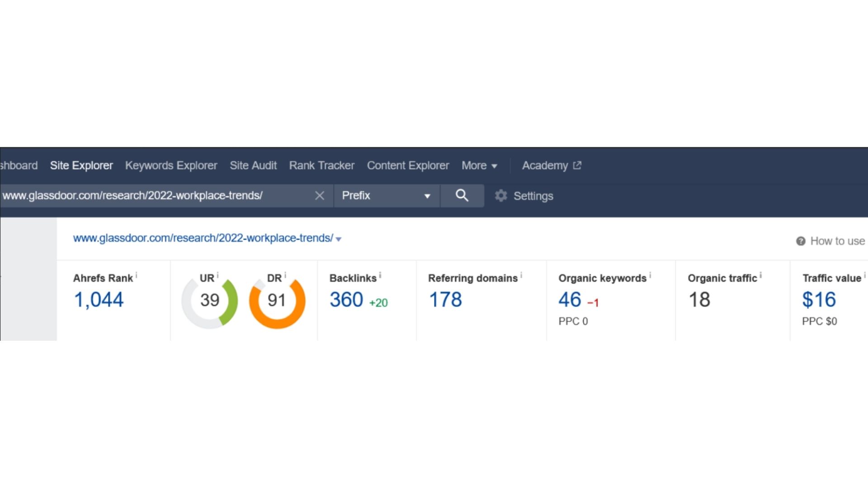The image size is (868, 488).
Task: Click the 178 referring domains link
Action: click(445, 300)
